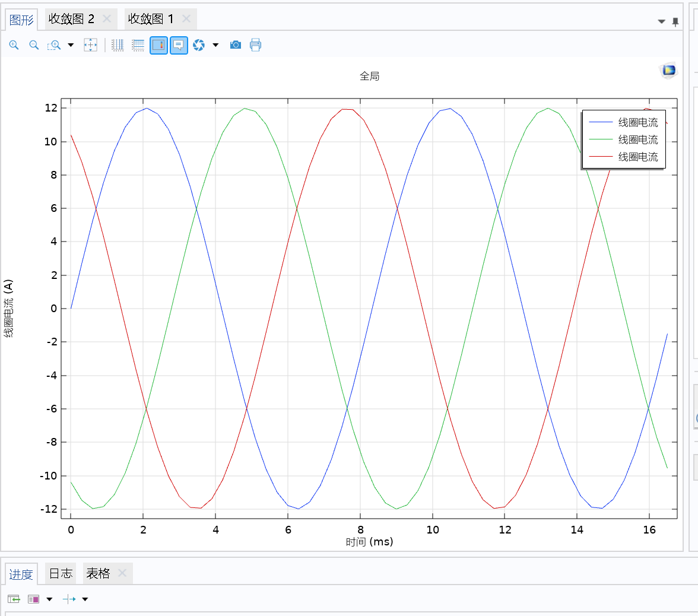
Task: Toggle the x-axis log scale button
Action: [118, 45]
